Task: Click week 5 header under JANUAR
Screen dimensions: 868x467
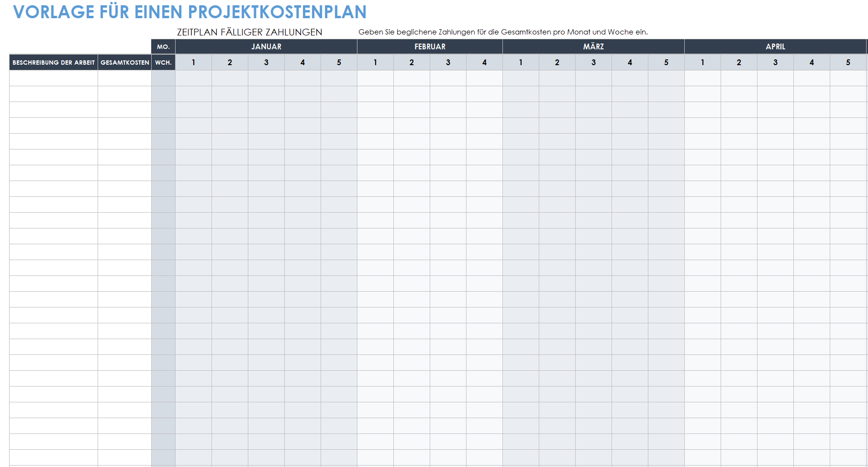Action: 339,62
